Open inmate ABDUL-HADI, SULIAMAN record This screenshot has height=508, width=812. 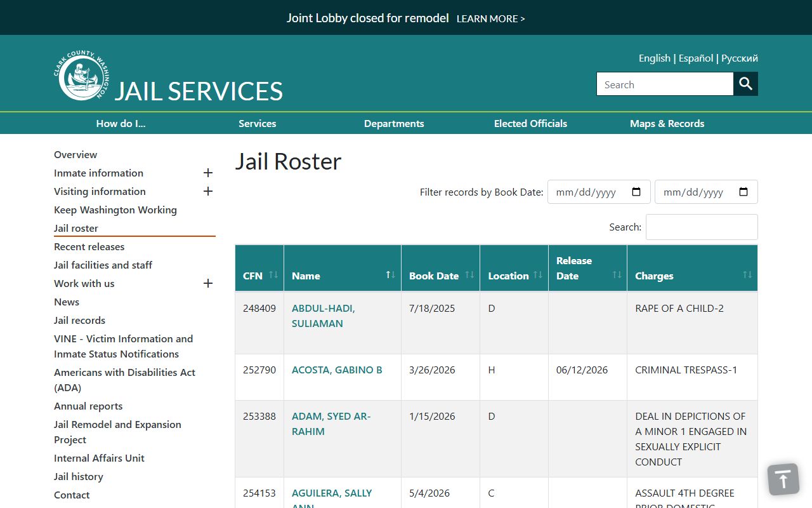[x=324, y=316]
